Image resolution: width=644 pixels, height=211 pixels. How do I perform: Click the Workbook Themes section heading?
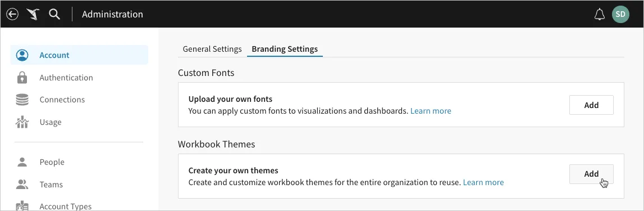pyautogui.click(x=217, y=145)
